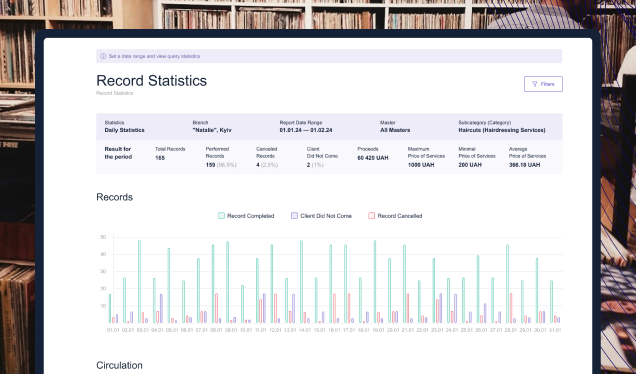Click the report date range '01.01.24 — 01.02.24'
The height and width of the screenshot is (374, 636).
pyautogui.click(x=306, y=130)
